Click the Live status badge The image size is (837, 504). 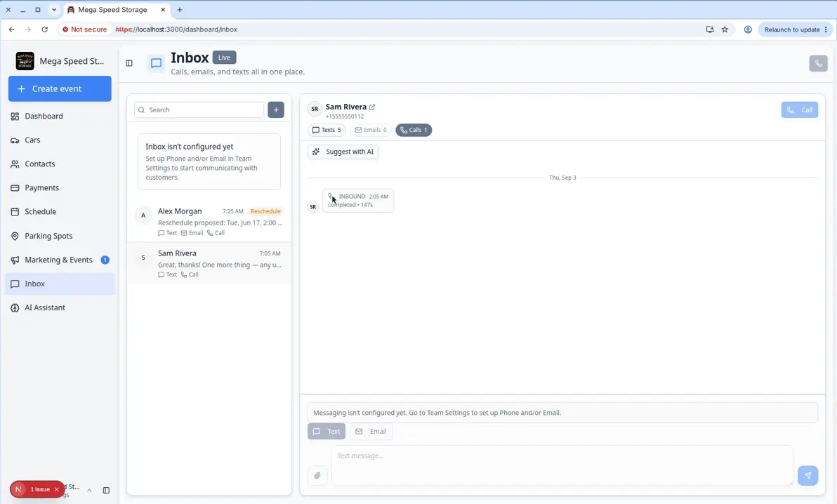pyautogui.click(x=224, y=58)
